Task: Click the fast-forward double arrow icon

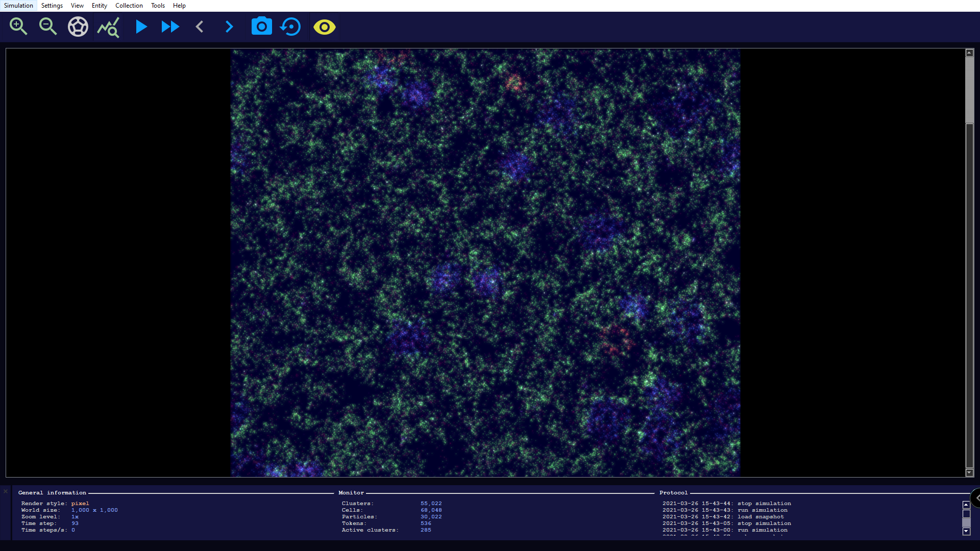Action: click(170, 27)
